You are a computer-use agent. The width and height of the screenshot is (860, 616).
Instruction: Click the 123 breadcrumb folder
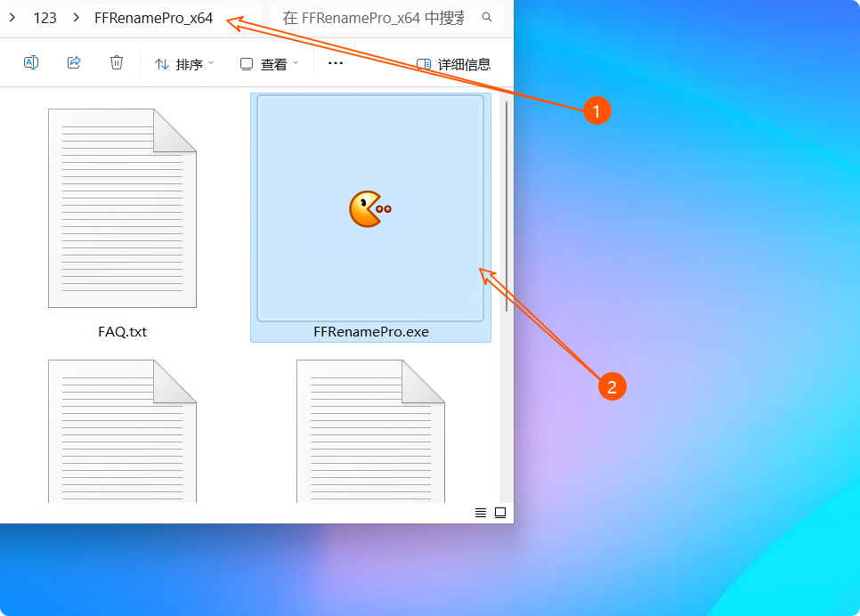(x=45, y=18)
